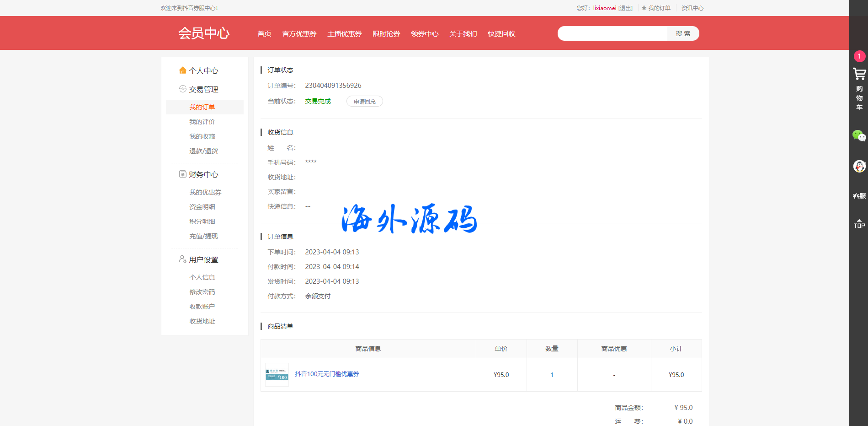Open 官方优惠券 in the navigation bar
This screenshot has width=868, height=426.
(299, 34)
